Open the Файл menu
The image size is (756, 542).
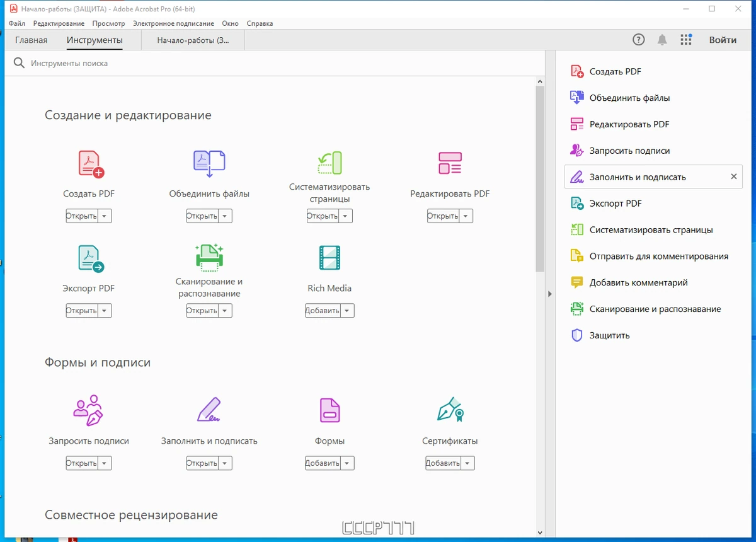[17, 23]
